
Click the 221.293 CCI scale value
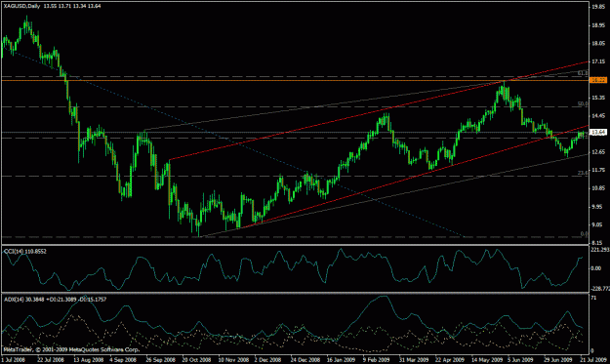point(600,250)
